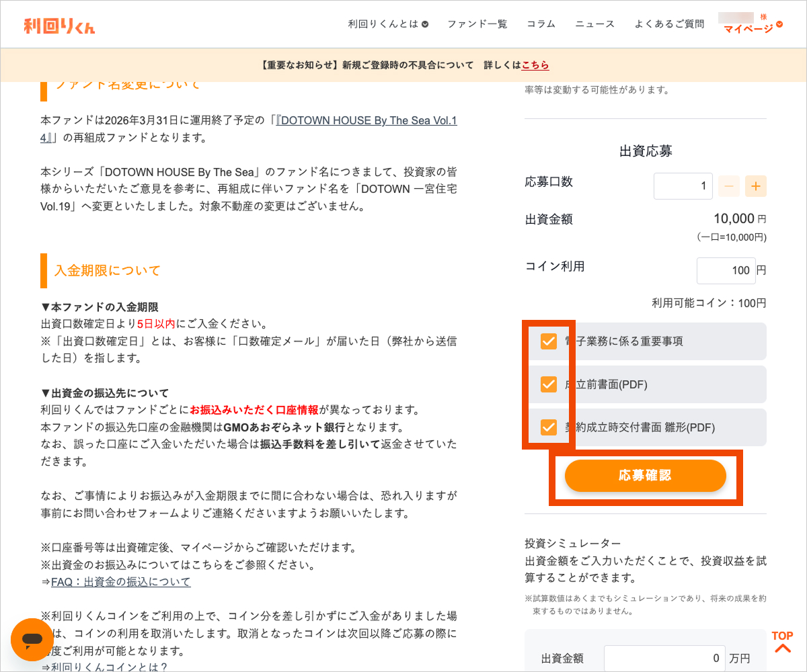Open FAQ：出資金の振込について link
Image resolution: width=807 pixels, height=672 pixels.
[x=121, y=582]
